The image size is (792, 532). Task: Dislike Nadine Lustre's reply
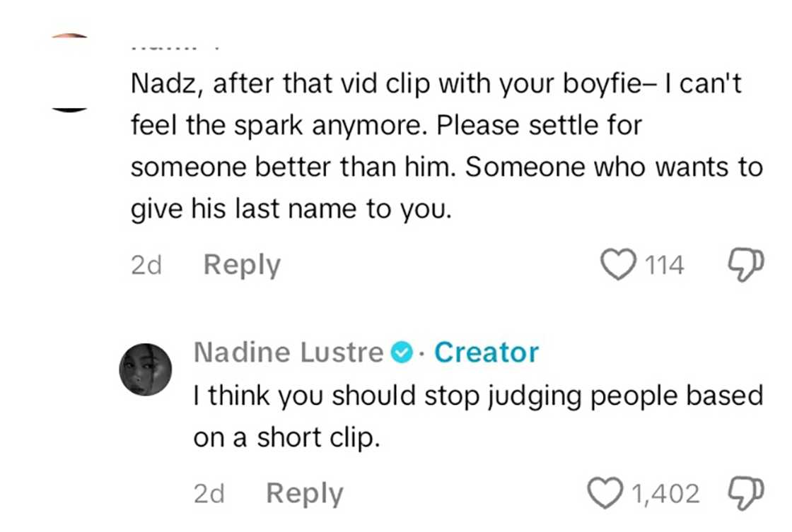(x=745, y=493)
